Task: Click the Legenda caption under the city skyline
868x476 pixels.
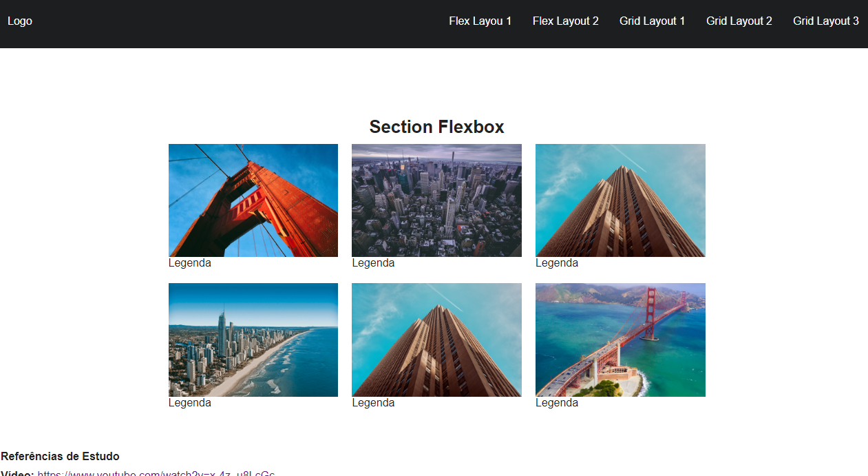Action: click(373, 262)
